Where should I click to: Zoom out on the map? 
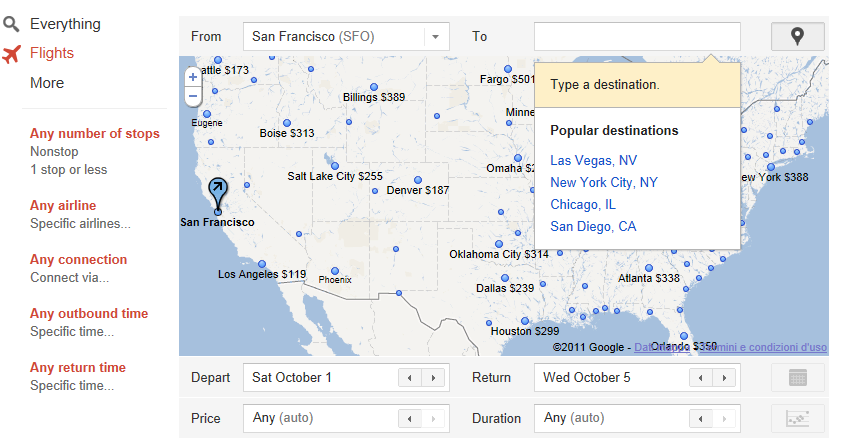click(192, 96)
